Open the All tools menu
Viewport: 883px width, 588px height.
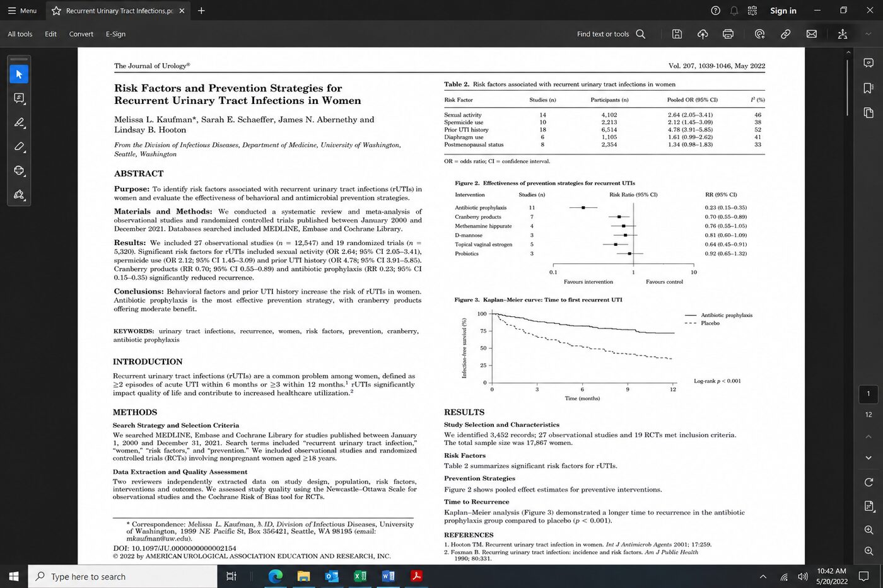tap(20, 34)
